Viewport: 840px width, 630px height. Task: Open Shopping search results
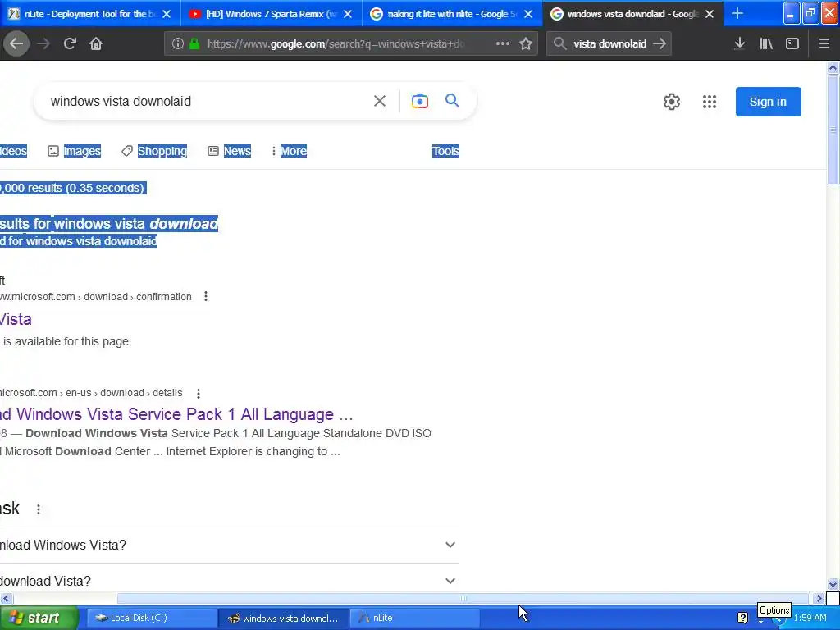154,151
